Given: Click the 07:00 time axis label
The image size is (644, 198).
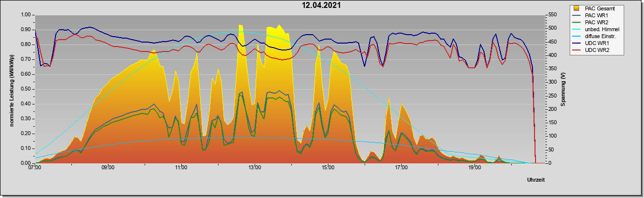Looking at the screenshot, I should click(x=35, y=167).
